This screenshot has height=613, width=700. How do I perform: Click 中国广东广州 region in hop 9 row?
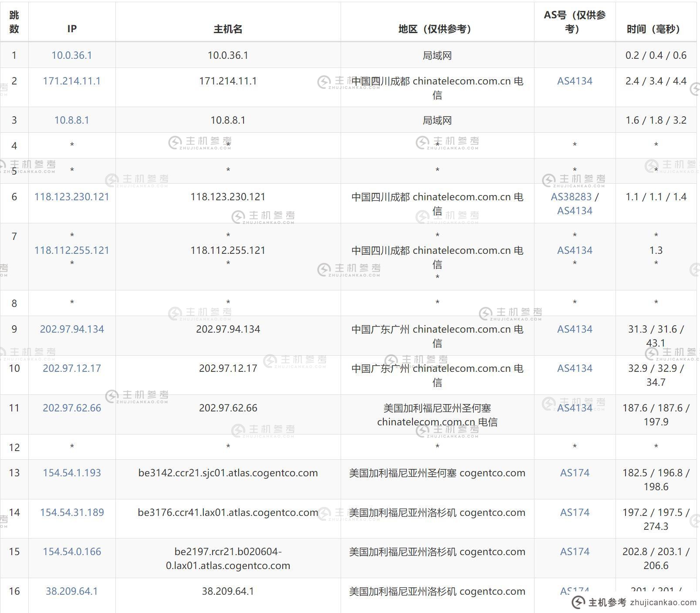[x=437, y=336]
